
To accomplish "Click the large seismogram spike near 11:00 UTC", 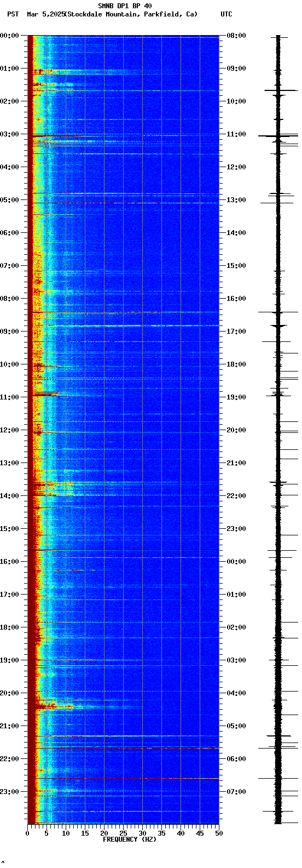I will pyautogui.click(x=278, y=135).
